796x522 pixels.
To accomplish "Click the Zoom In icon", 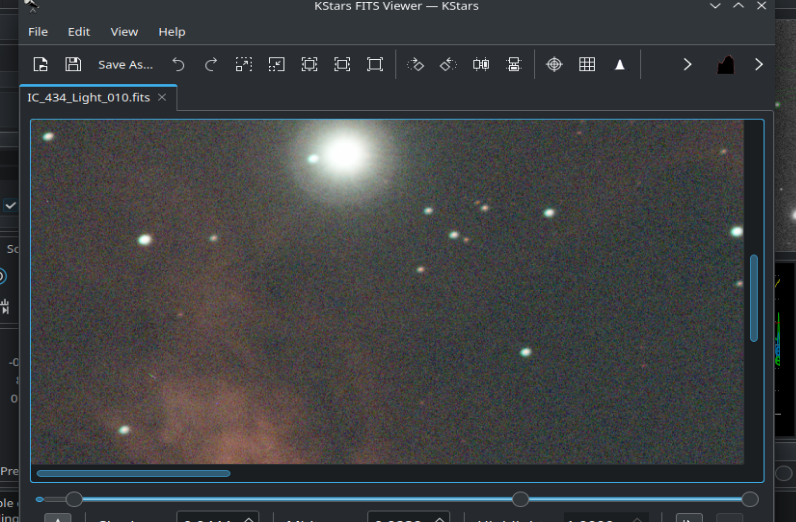I will 244,64.
